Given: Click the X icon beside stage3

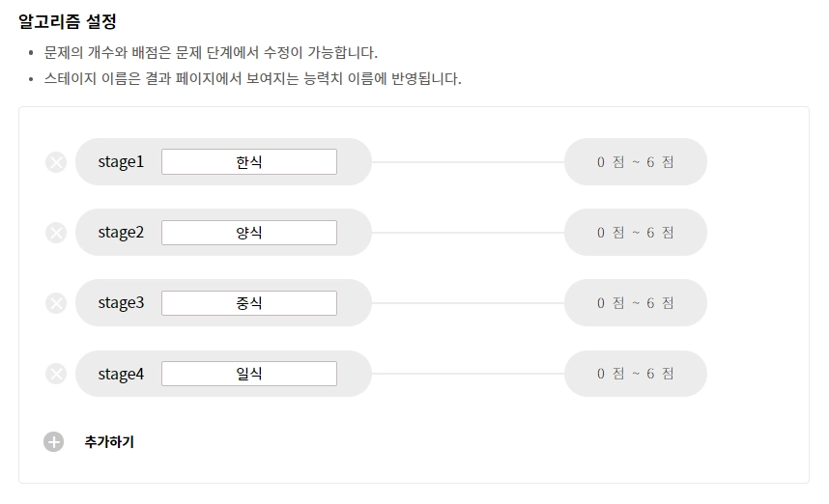Looking at the screenshot, I should [56, 303].
